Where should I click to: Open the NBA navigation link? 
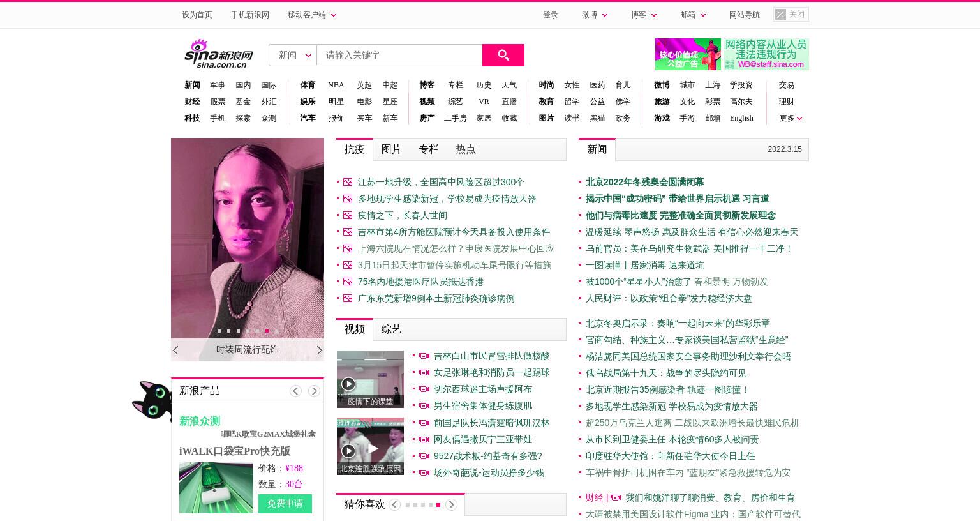point(336,85)
